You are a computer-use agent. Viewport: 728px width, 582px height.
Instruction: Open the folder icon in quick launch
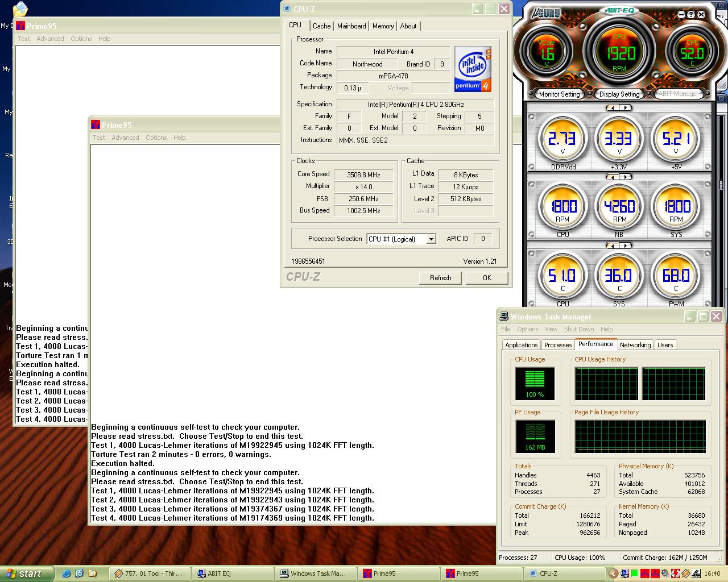click(93, 573)
